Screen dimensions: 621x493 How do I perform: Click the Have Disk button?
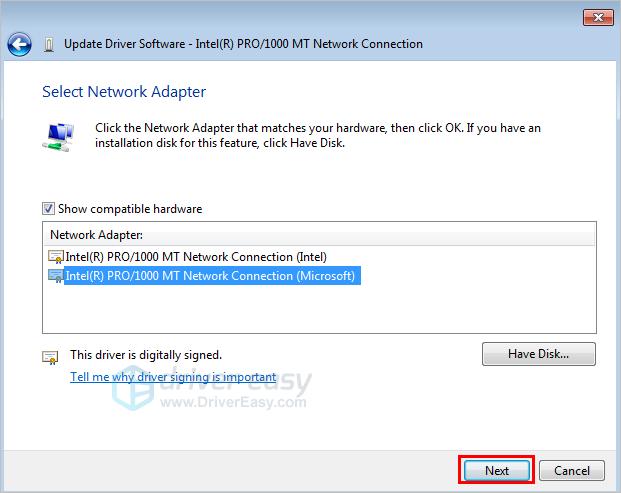tap(539, 354)
